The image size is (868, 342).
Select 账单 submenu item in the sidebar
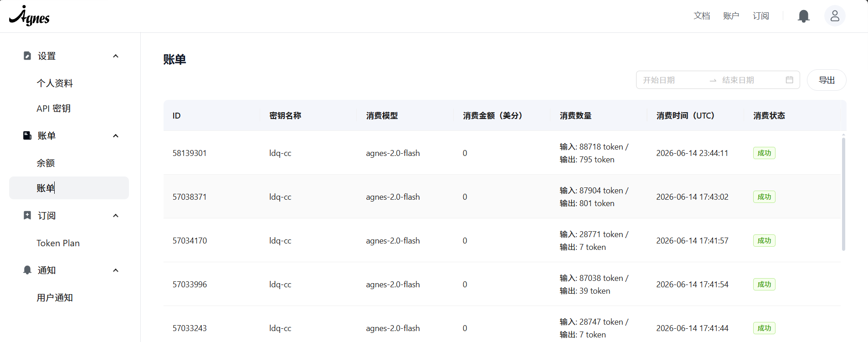point(69,188)
